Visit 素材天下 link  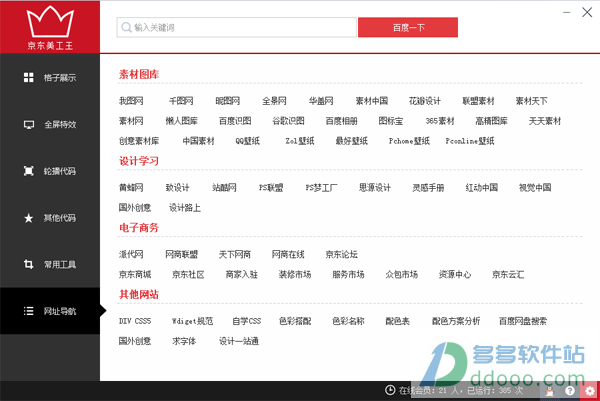(532, 101)
